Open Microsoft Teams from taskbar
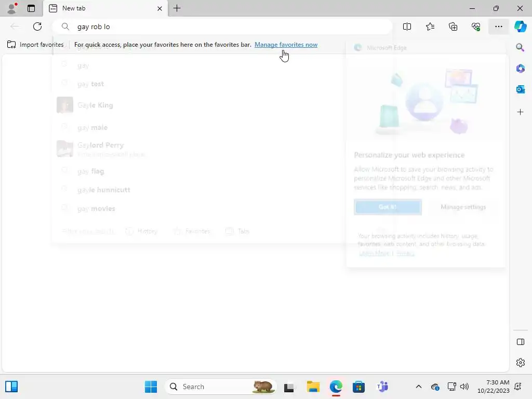The width and height of the screenshot is (532, 399). click(382, 387)
